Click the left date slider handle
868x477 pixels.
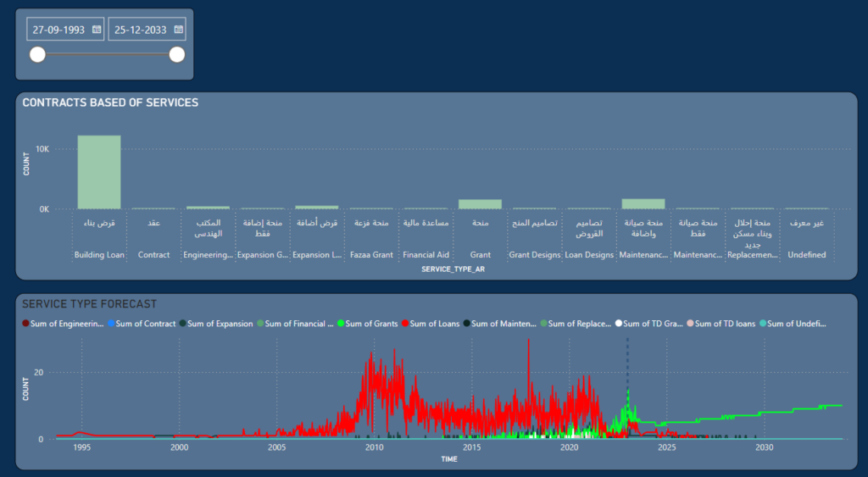[37, 55]
